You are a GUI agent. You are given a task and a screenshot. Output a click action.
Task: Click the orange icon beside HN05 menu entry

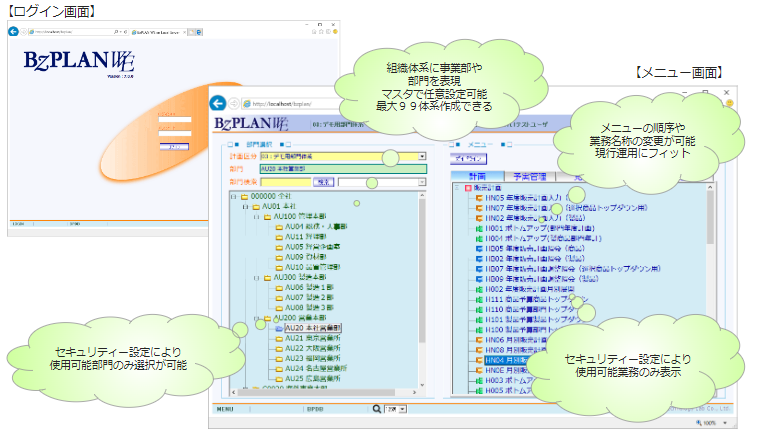click(x=480, y=198)
